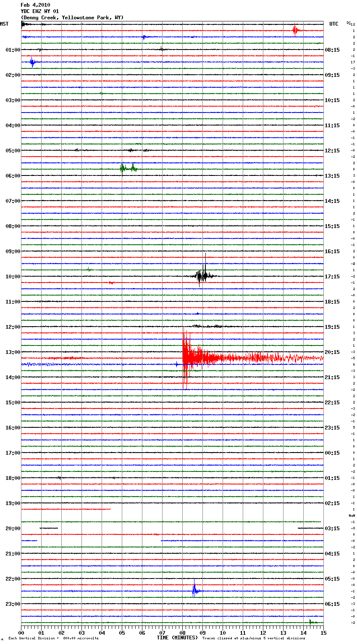Click minute tick label 08 on x-axis
The image size is (357, 644).
[x=182, y=633]
